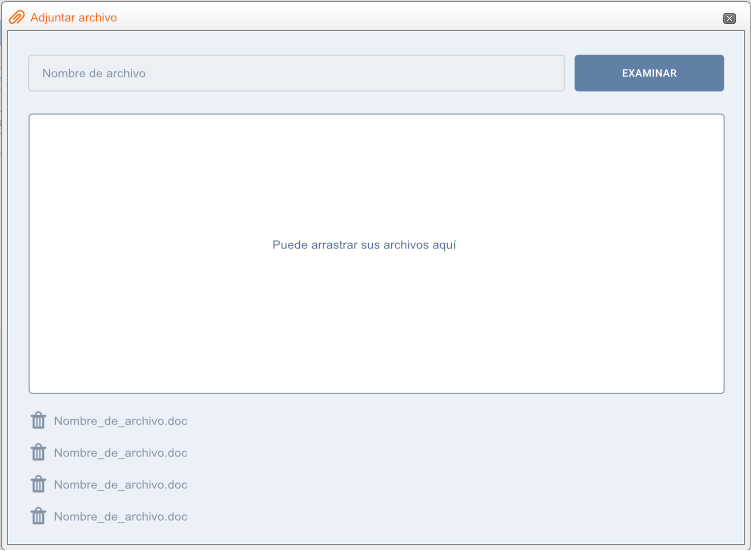Select first Nombre_de_archivo.doc file name

[121, 421]
